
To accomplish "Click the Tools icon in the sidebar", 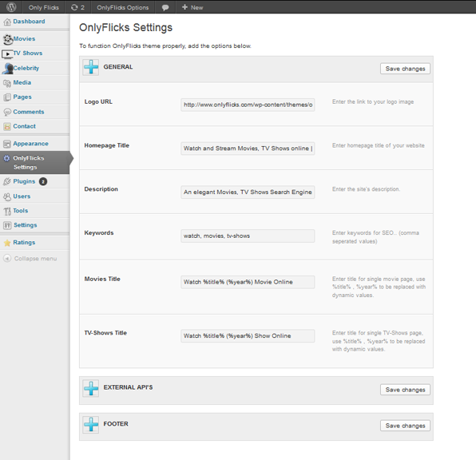I will click(x=7, y=211).
